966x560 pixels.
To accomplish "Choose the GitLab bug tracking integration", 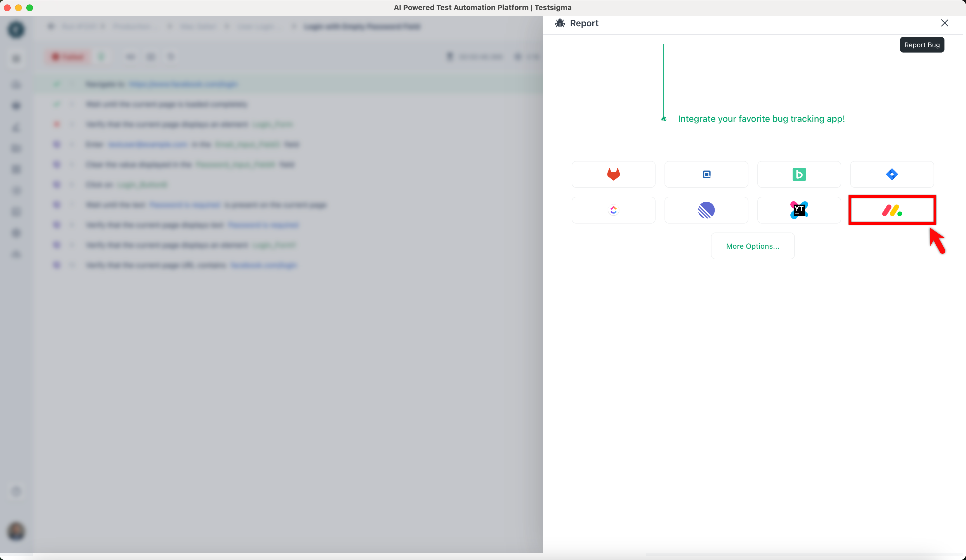I will [x=613, y=174].
